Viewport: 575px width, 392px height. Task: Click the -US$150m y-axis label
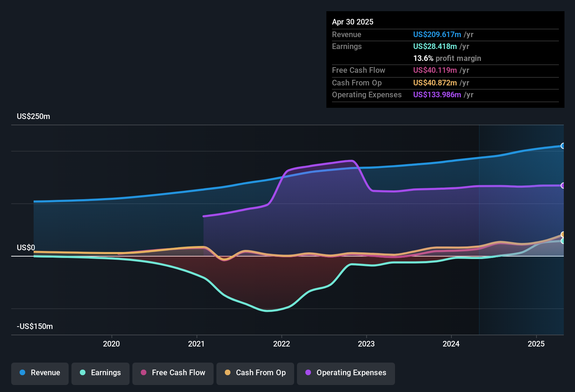[x=35, y=327]
